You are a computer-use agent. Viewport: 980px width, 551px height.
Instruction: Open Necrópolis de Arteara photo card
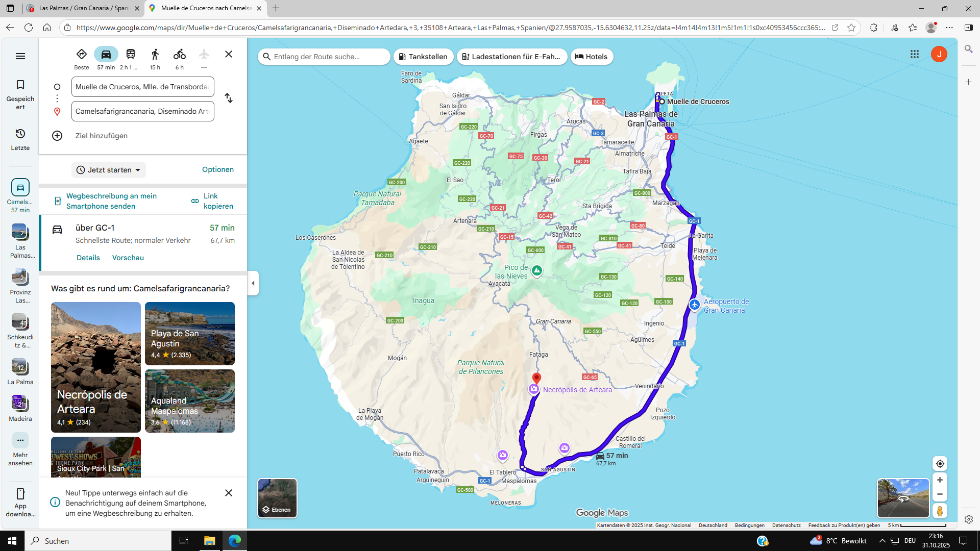click(96, 367)
